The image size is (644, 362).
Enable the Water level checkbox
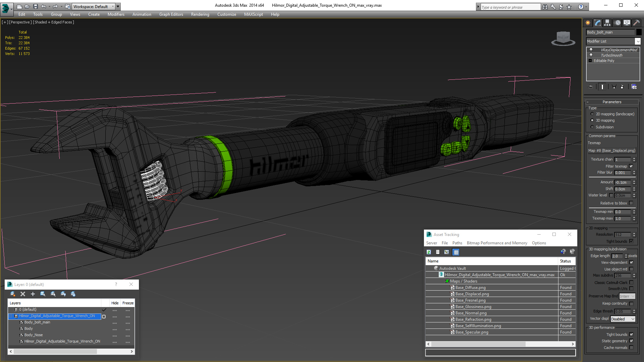[x=611, y=195]
